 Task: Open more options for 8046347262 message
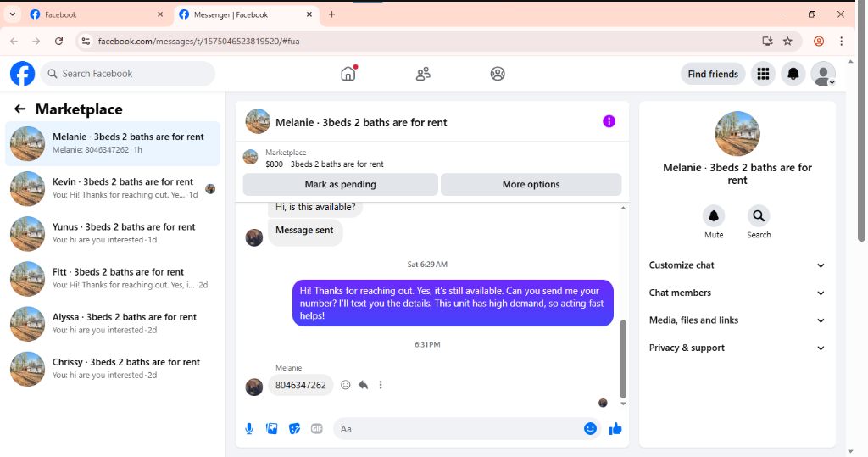tap(381, 385)
